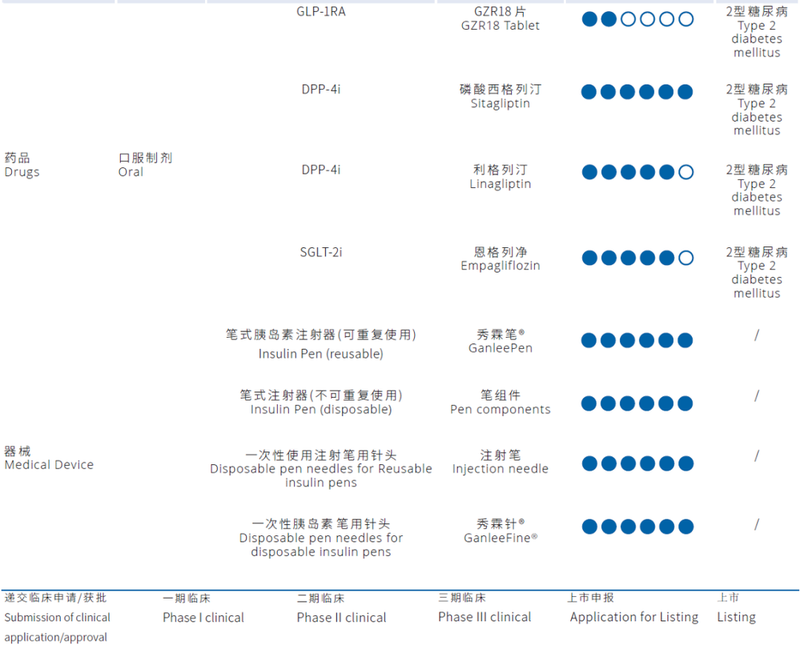Select the empty final dot for Empagliflozin
The width and height of the screenshot is (800, 645).
[x=686, y=257]
